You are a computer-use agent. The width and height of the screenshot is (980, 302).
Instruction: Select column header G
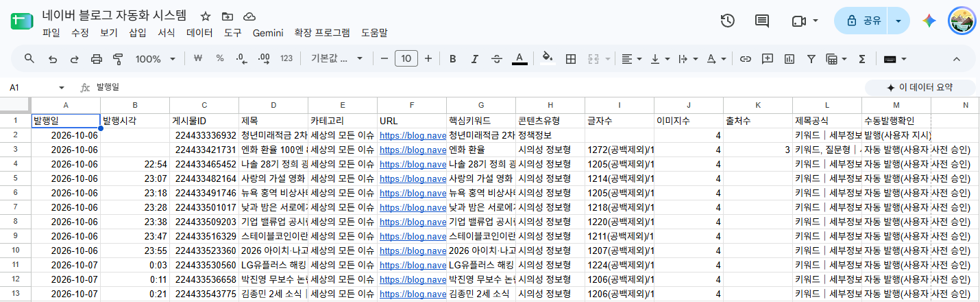(481, 105)
